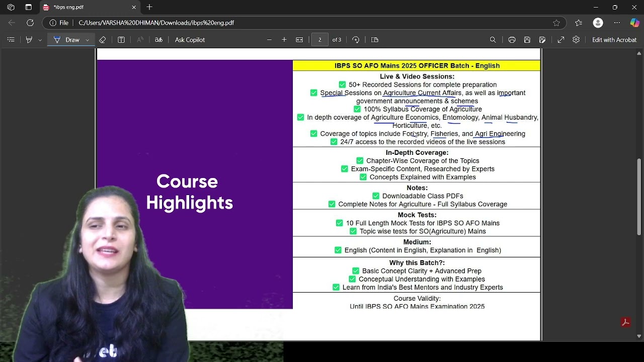Click 'Chapter-Wise Coverage of the Topics' line
This screenshot has height=362, width=644.
coord(423,161)
